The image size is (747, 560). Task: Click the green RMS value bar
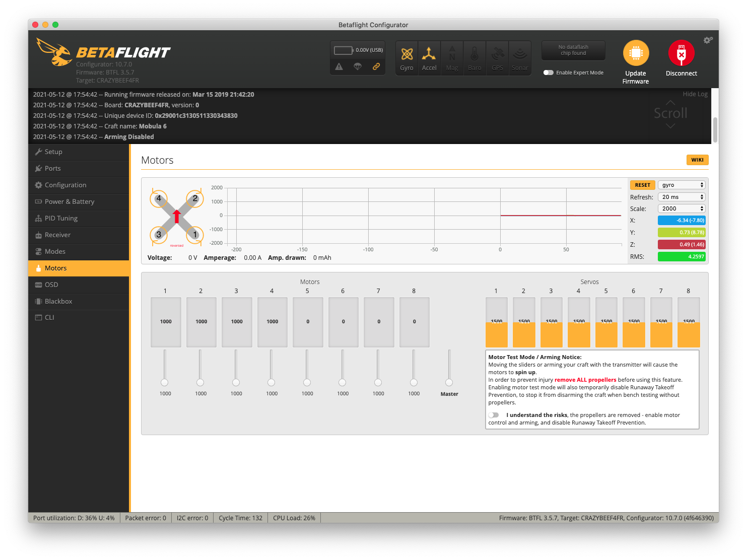682,256
